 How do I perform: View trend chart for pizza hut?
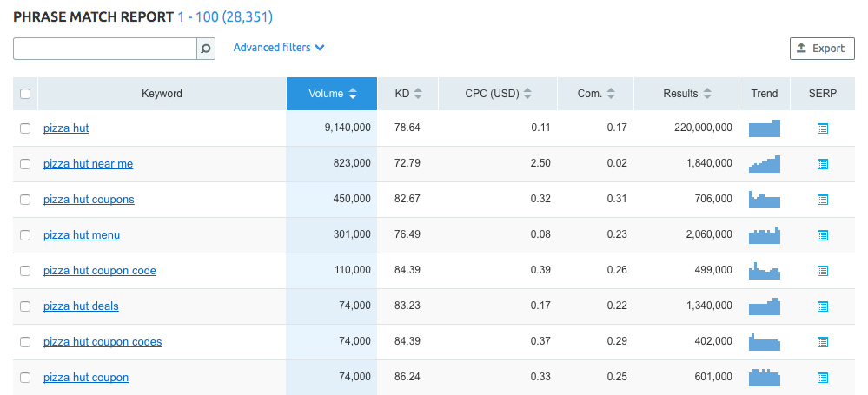click(765, 128)
